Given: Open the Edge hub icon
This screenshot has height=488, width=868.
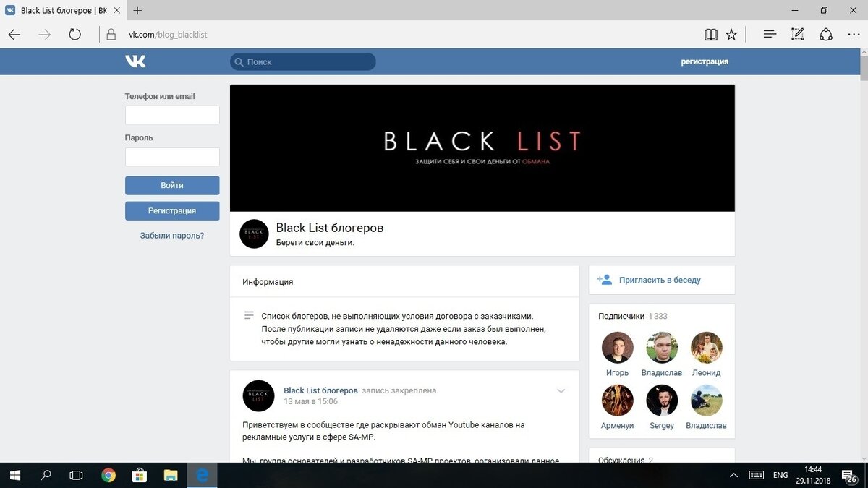Looking at the screenshot, I should 770,34.
